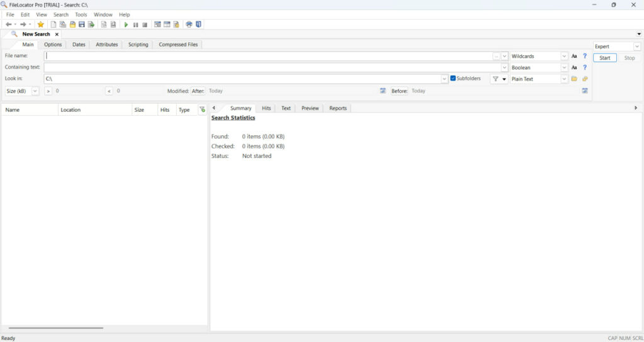Screen dimensions: 644x342
Task: Open the Help menu
Action: click(x=125, y=14)
